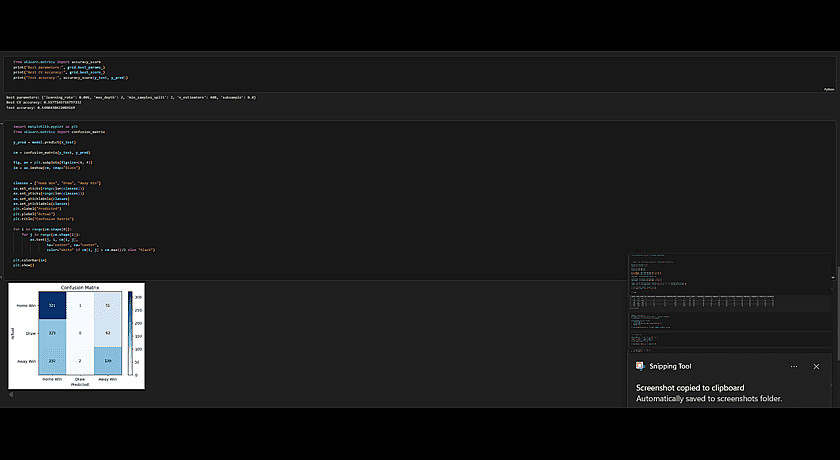
Task: Click the 'y_pred = model.predict(X_test)' line
Action: coord(44,142)
